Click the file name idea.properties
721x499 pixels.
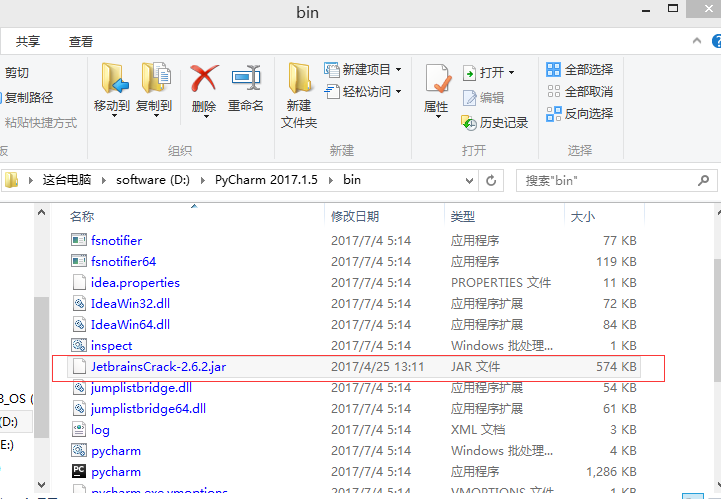[x=135, y=282]
